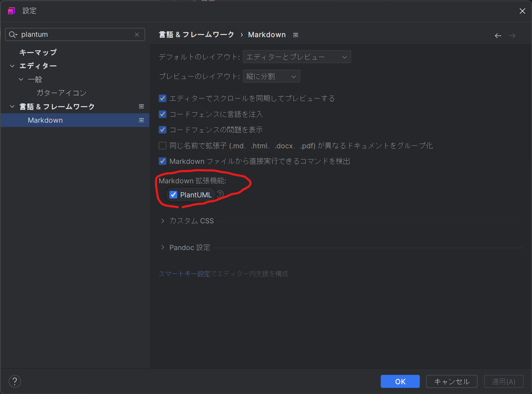Viewport: 532px width, 394px height.
Task: Click project-level icon beside Markdown breadcrumb
Action: click(x=296, y=35)
